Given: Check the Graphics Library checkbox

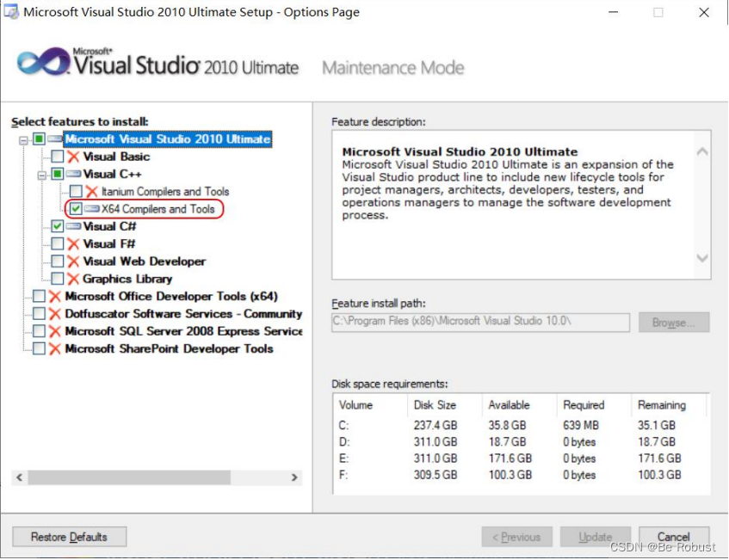Looking at the screenshot, I should coord(57,279).
